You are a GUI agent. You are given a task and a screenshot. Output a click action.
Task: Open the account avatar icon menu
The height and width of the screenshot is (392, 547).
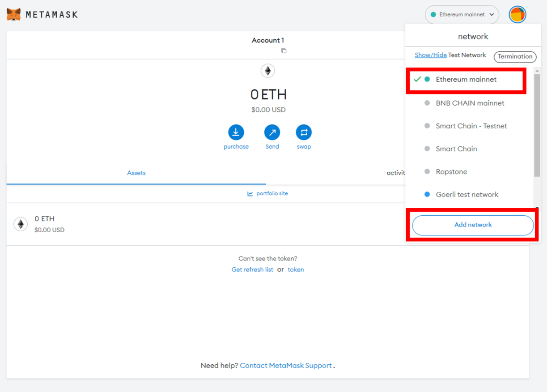517,15
